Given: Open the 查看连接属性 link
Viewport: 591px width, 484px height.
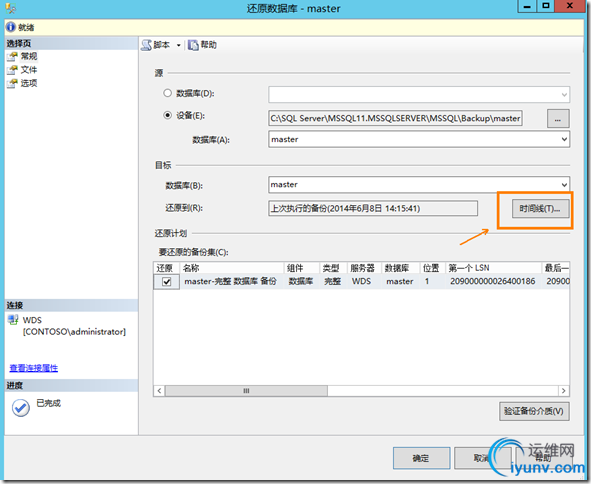Looking at the screenshot, I should pyautogui.click(x=34, y=368).
